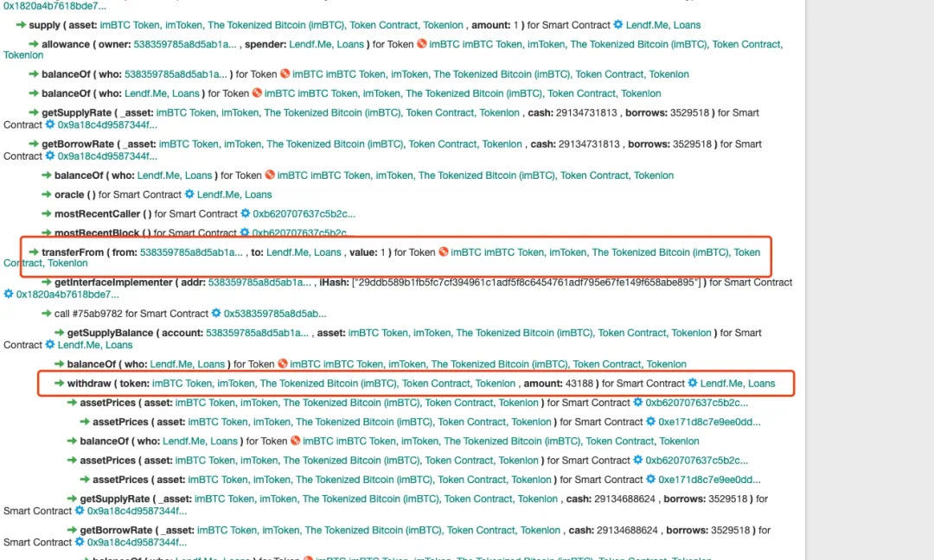Click the green arrow before allowance

pos(34,44)
